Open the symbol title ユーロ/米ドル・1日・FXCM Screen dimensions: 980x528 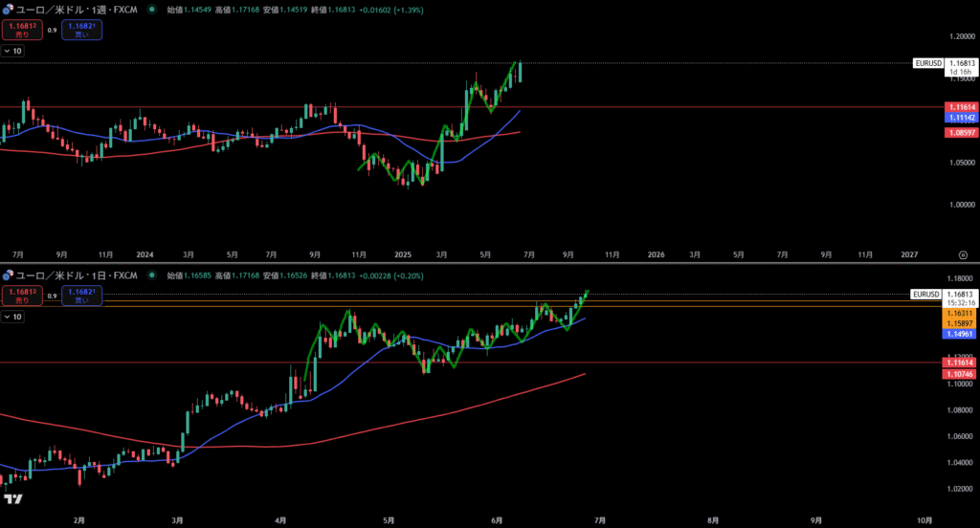77,275
